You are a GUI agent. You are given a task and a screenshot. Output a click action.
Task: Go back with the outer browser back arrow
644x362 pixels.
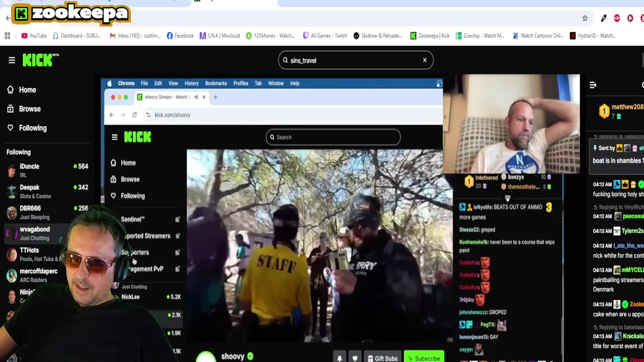click(8, 18)
